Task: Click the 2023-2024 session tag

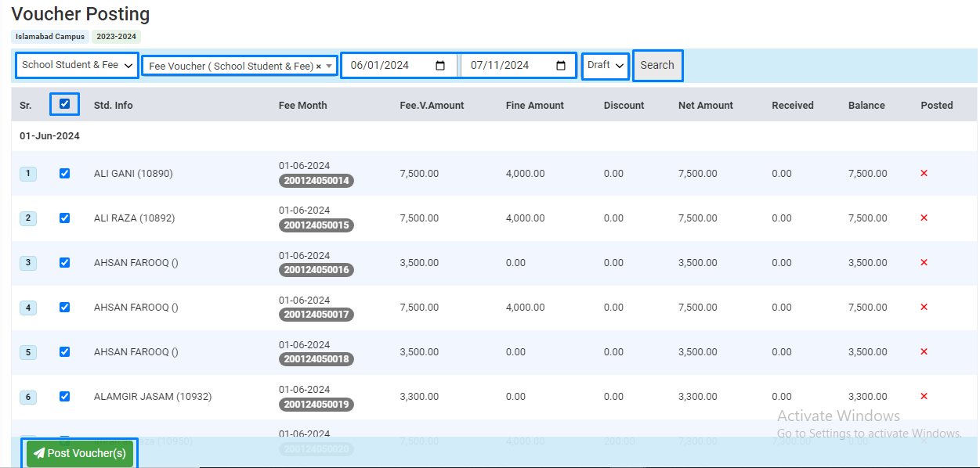Action: click(116, 37)
